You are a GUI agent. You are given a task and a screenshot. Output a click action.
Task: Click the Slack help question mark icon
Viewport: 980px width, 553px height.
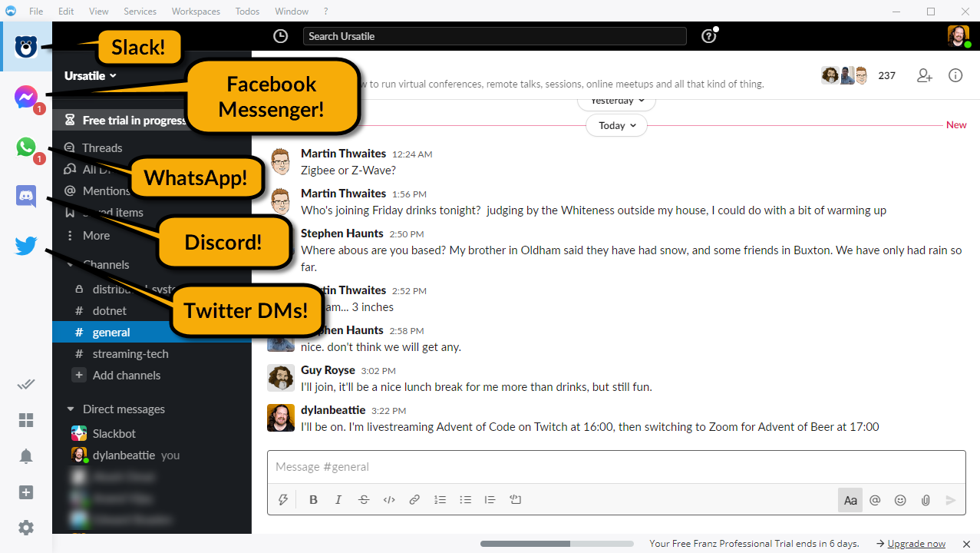709,36
